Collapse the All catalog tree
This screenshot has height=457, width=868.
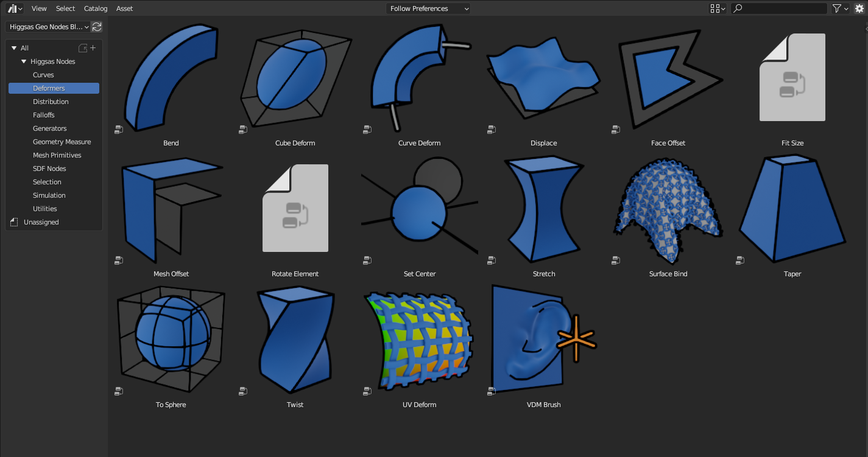coord(15,47)
